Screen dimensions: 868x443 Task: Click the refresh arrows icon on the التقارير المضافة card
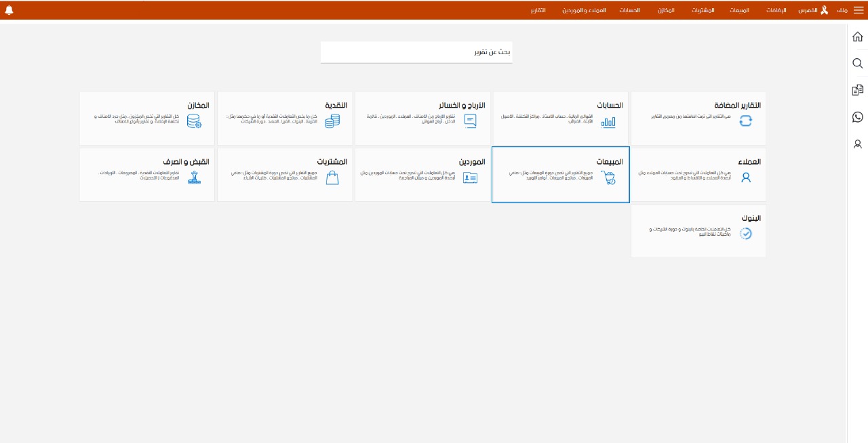[746, 121]
